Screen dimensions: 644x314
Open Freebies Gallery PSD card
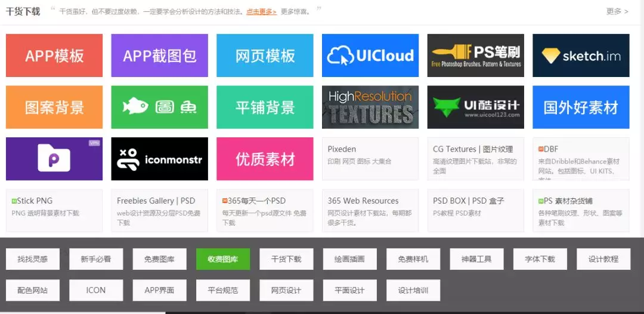tap(159, 211)
